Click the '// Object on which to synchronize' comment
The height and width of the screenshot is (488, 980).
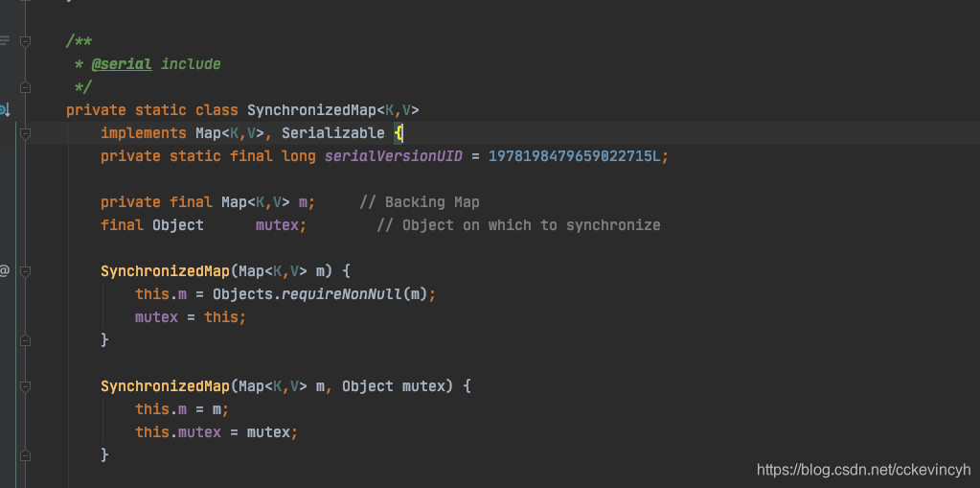pyautogui.click(x=518, y=225)
